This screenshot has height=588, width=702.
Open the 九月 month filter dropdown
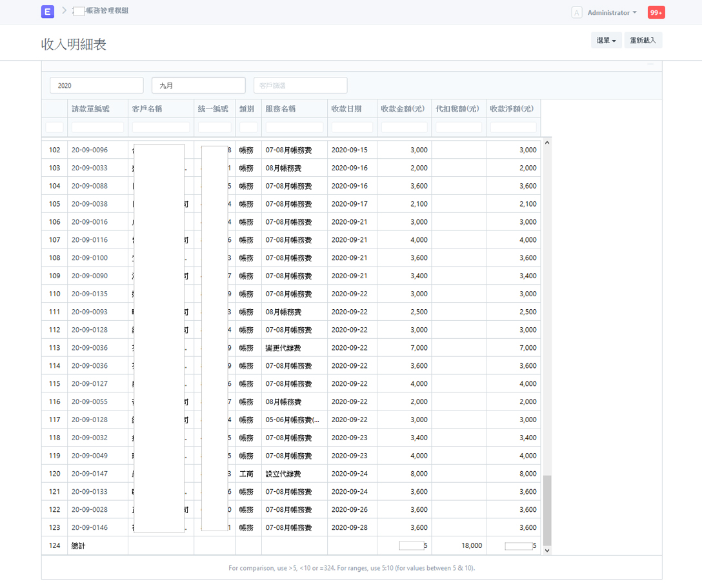[198, 85]
